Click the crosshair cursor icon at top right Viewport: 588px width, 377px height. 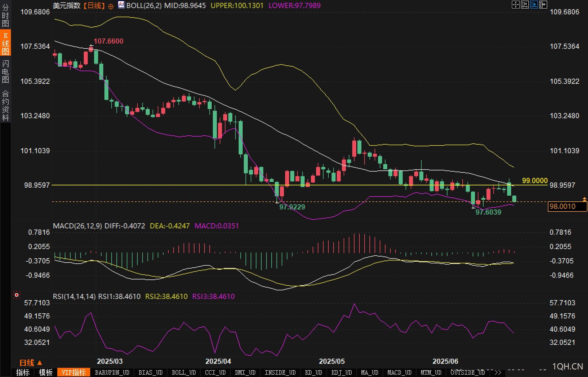click(x=515, y=5)
